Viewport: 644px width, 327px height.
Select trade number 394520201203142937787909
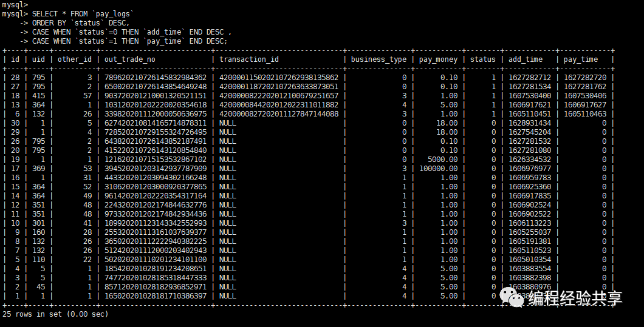(156, 169)
